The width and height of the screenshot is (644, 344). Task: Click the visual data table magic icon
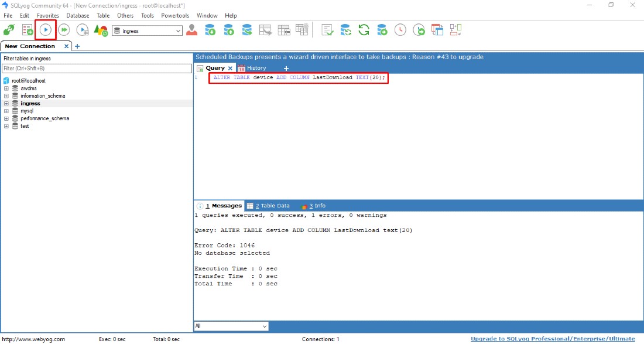pos(302,30)
